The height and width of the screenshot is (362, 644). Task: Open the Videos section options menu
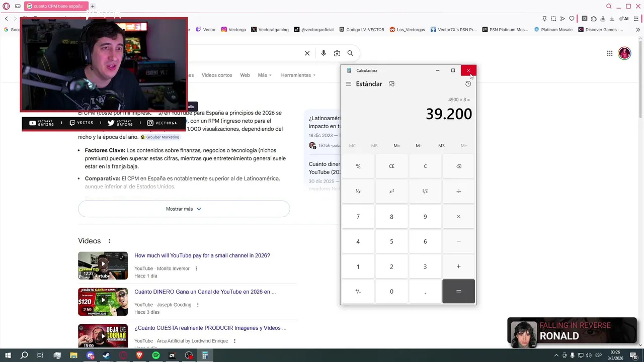point(109,241)
